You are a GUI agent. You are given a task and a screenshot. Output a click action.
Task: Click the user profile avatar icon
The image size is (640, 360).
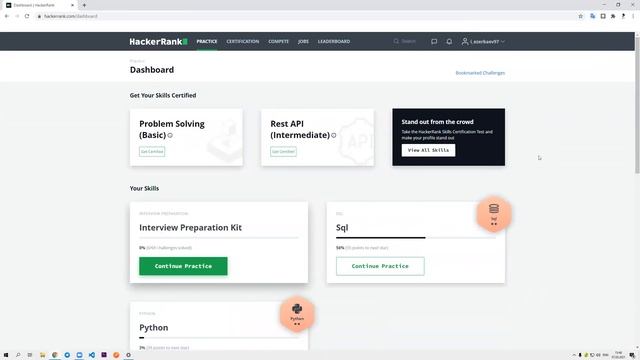465,41
